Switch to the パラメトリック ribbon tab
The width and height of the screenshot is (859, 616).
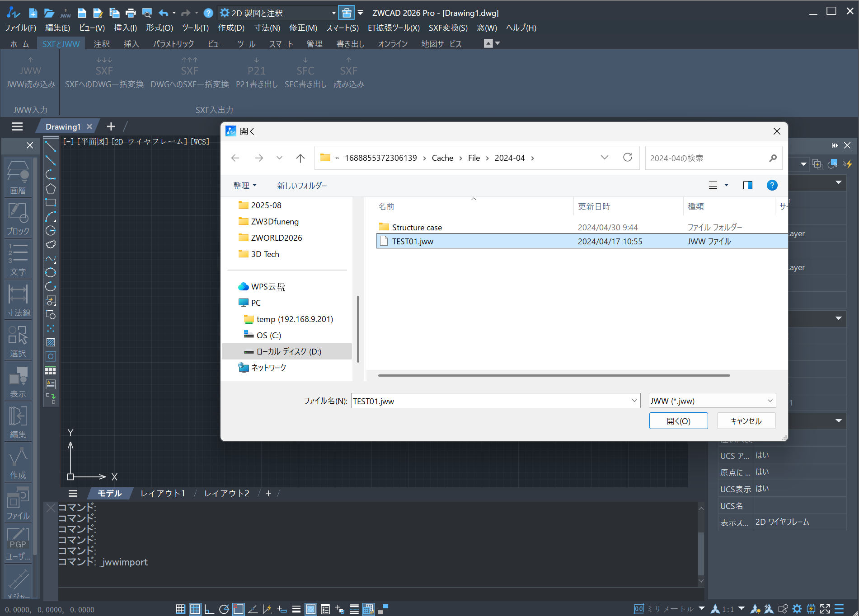click(x=174, y=44)
